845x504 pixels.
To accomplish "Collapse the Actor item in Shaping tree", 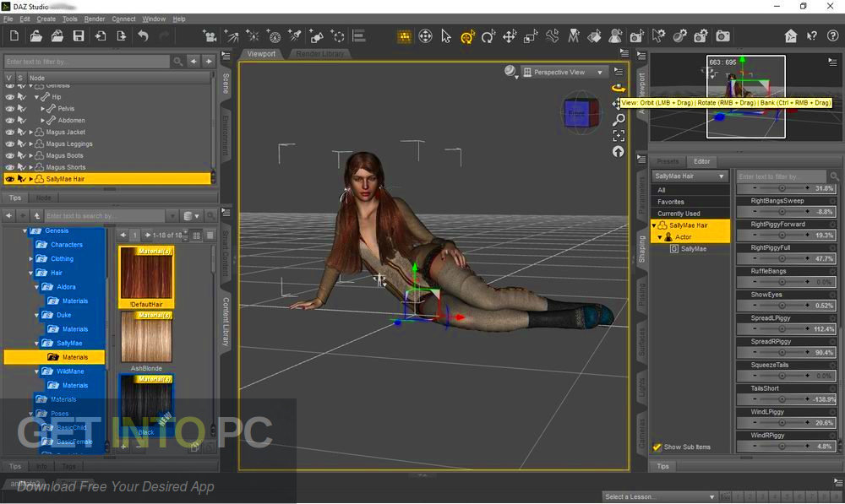I will pos(660,237).
